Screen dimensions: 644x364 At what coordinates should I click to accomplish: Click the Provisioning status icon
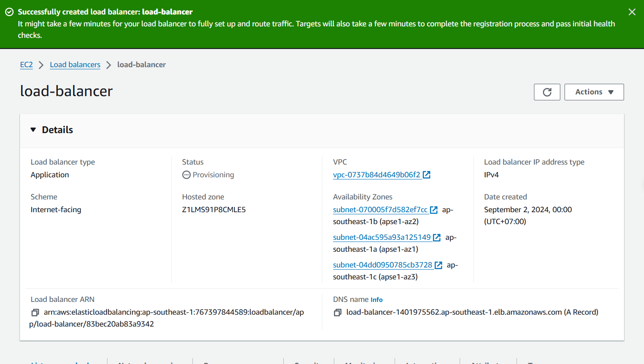point(186,175)
